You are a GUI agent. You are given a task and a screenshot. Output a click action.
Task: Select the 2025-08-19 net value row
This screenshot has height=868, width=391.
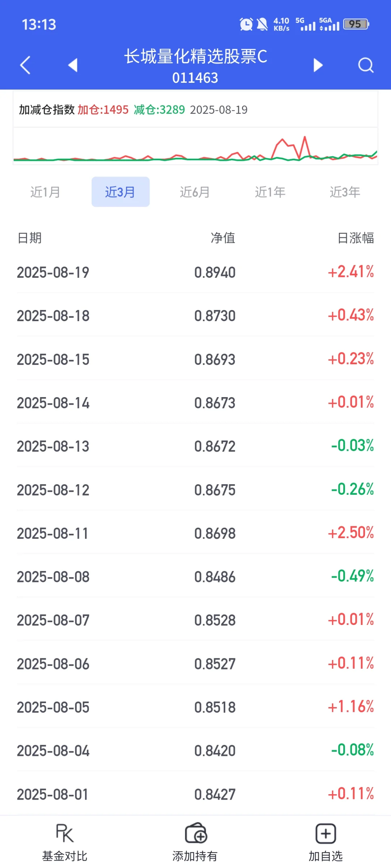pos(195,272)
